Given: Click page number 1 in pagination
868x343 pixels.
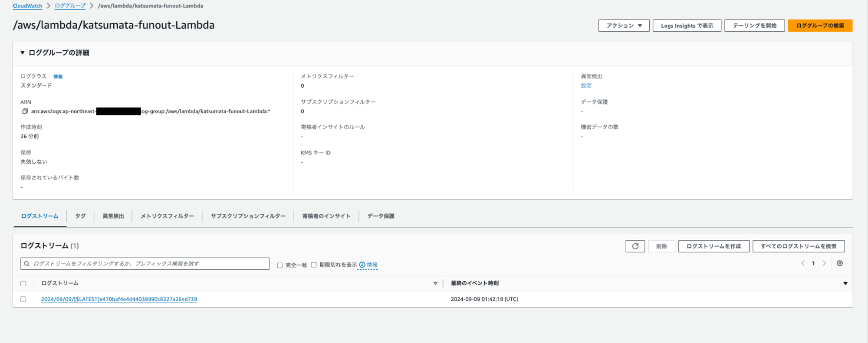Looking at the screenshot, I should click(813, 263).
